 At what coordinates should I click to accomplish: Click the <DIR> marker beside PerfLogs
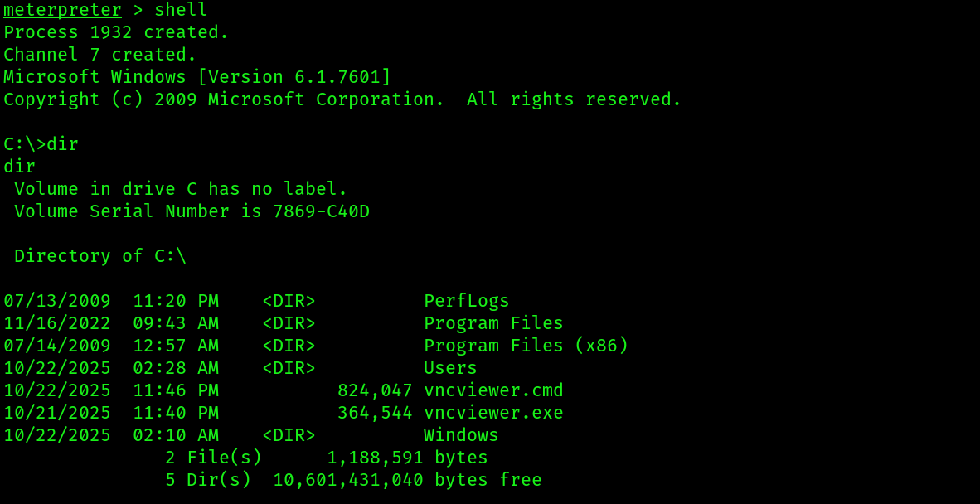coord(289,301)
